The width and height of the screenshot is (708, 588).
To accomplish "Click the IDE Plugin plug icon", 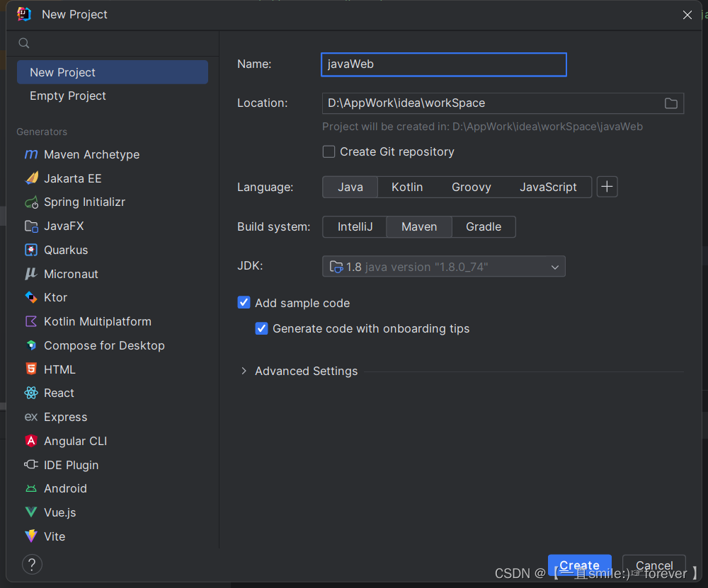I will click(x=31, y=464).
